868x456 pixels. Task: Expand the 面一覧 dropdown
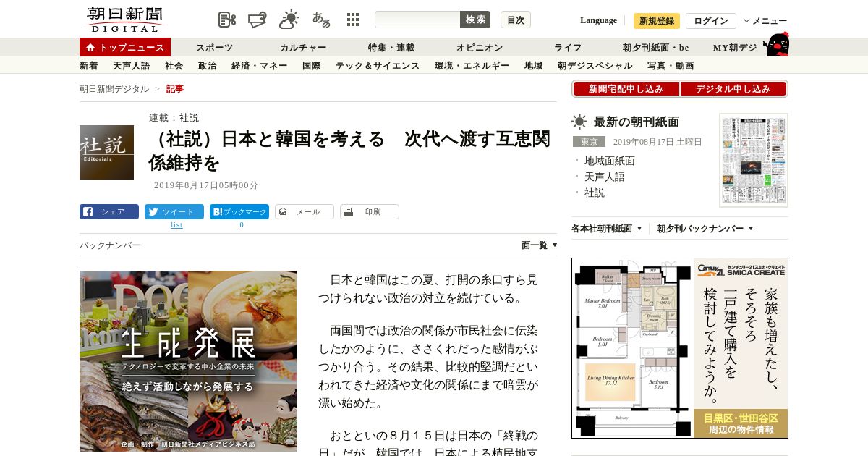[x=540, y=245]
